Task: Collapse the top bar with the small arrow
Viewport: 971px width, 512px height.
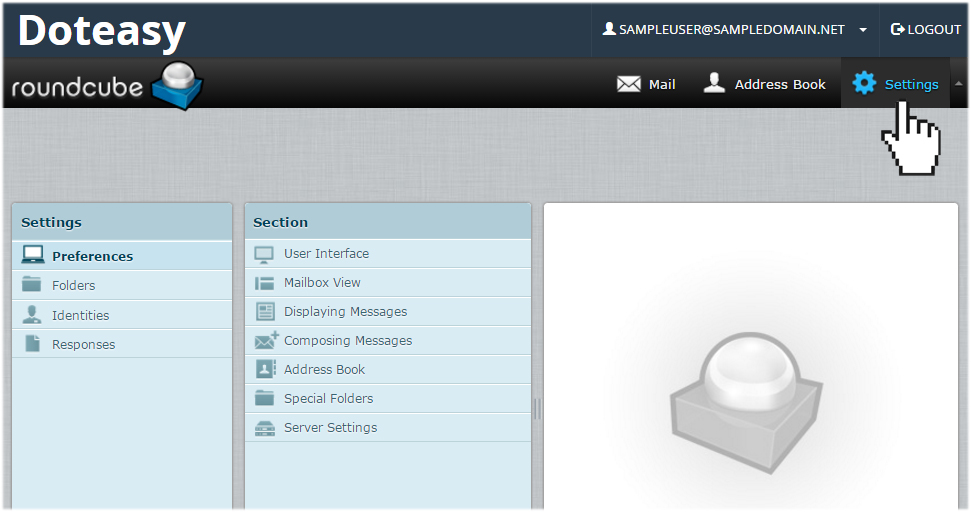Action: point(959,84)
